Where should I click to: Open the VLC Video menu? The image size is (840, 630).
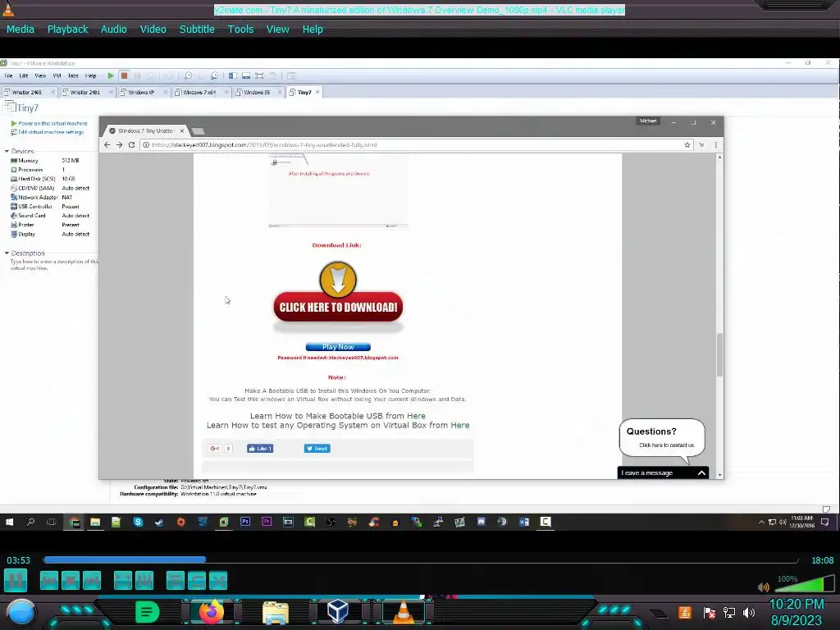pos(153,29)
